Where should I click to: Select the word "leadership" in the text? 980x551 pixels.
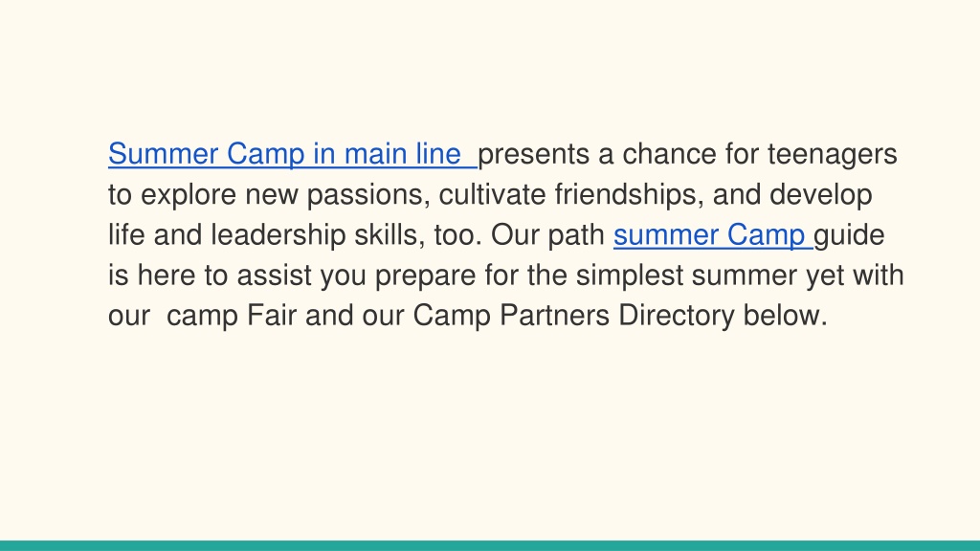[x=278, y=235]
